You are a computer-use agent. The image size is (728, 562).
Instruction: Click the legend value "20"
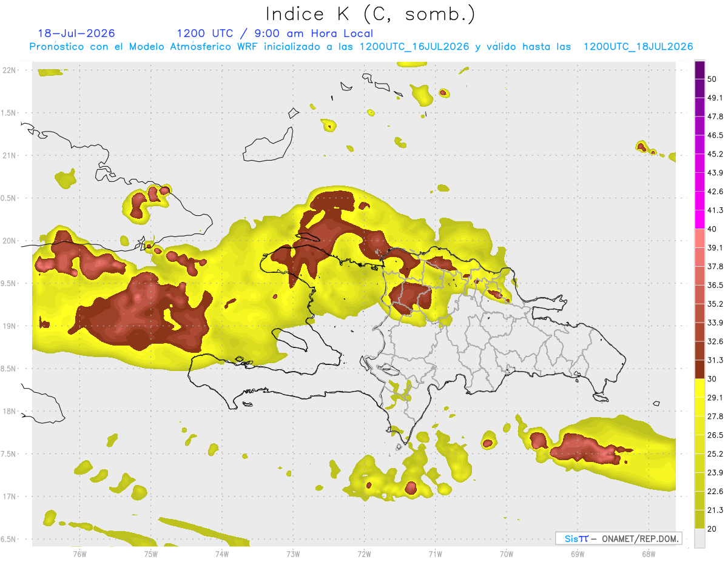[712, 529]
